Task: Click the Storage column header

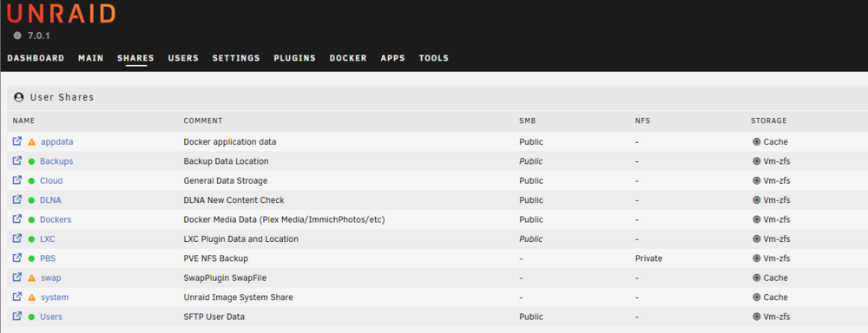Action: (x=768, y=121)
